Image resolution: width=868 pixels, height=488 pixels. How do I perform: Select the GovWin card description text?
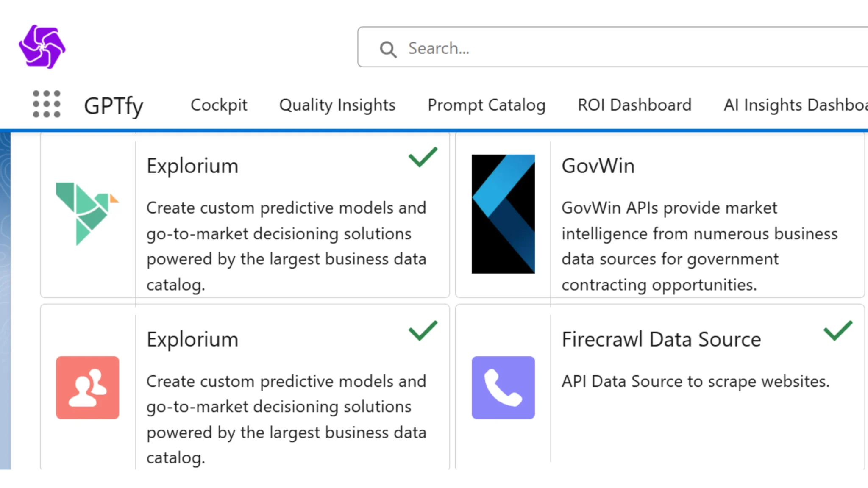pyautogui.click(x=699, y=246)
